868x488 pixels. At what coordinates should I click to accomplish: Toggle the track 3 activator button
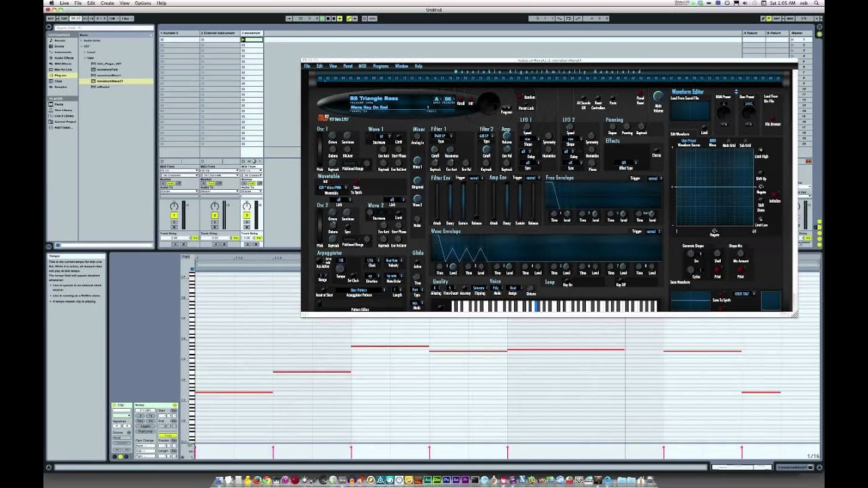[x=247, y=216]
